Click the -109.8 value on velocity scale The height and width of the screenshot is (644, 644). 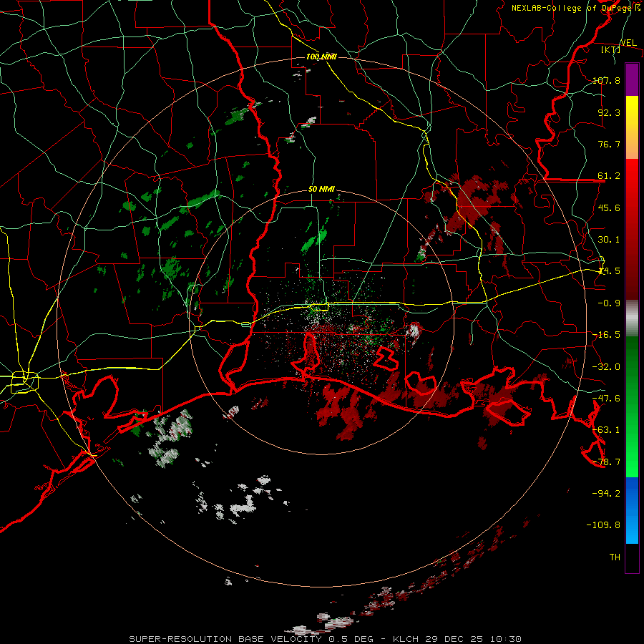click(x=603, y=525)
